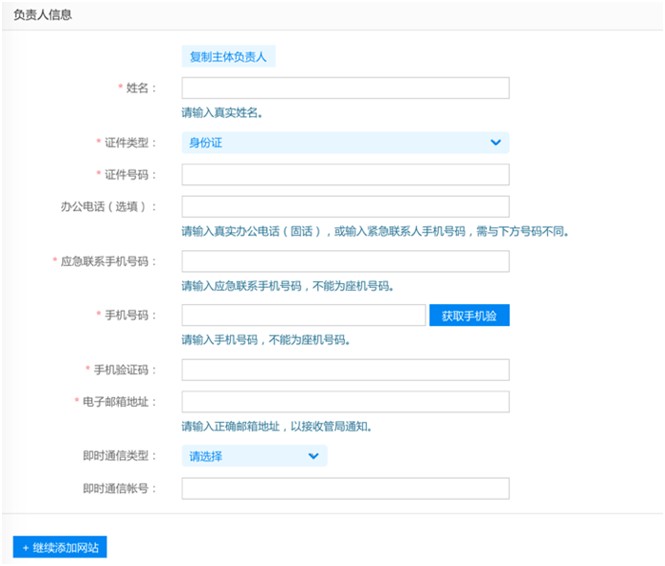Click the 请输入真实姓名 hint text
Image resolution: width=665 pixels, height=566 pixels.
coord(228,113)
